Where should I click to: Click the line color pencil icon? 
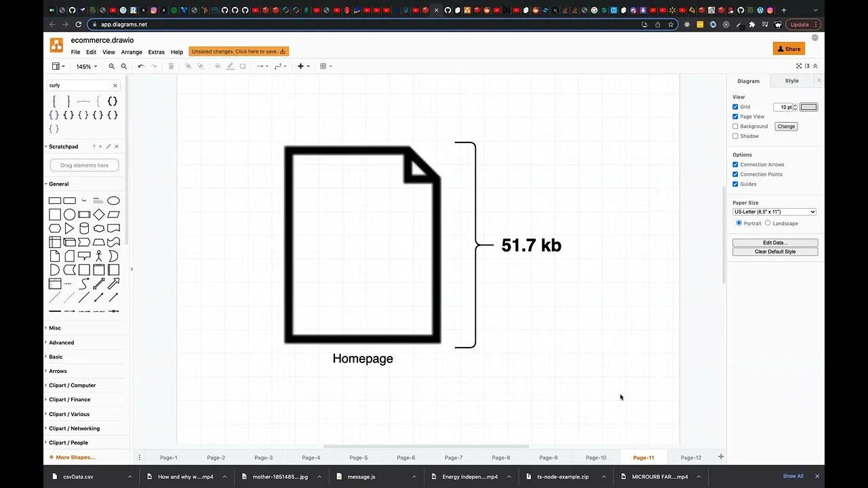pos(231,66)
